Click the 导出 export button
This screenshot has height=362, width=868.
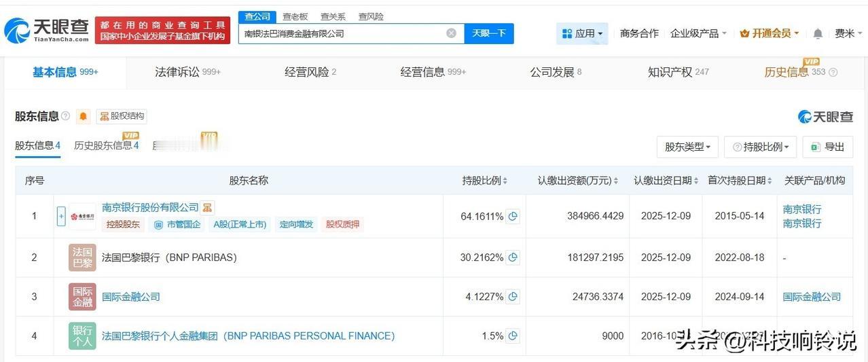pos(827,147)
